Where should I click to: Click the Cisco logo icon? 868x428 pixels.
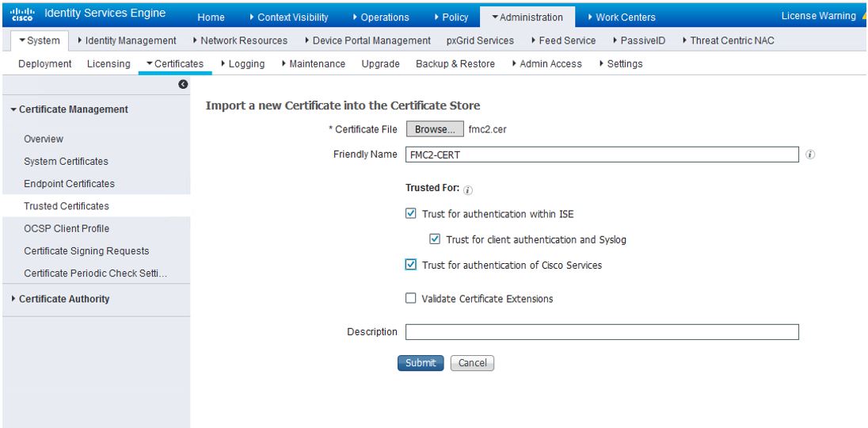click(22, 14)
